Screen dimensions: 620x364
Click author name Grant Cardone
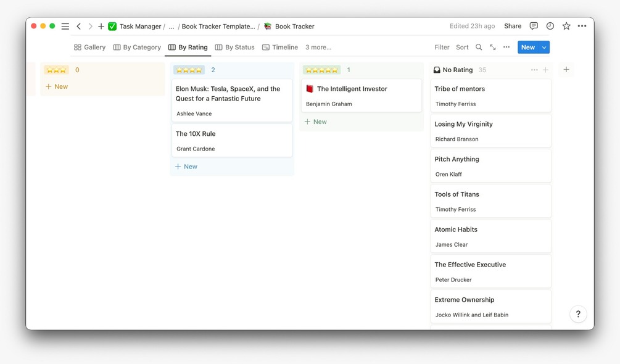[x=196, y=149]
